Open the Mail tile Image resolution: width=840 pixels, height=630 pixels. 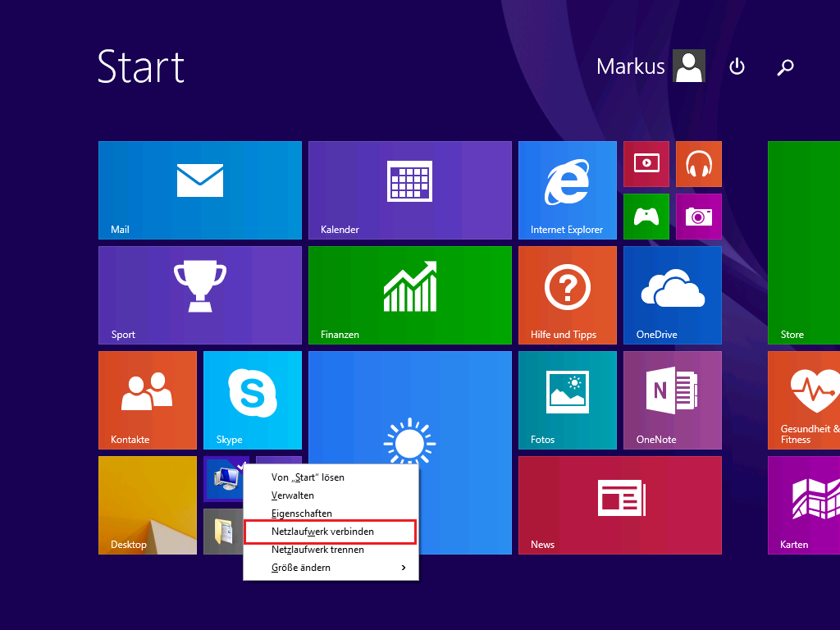(x=200, y=190)
